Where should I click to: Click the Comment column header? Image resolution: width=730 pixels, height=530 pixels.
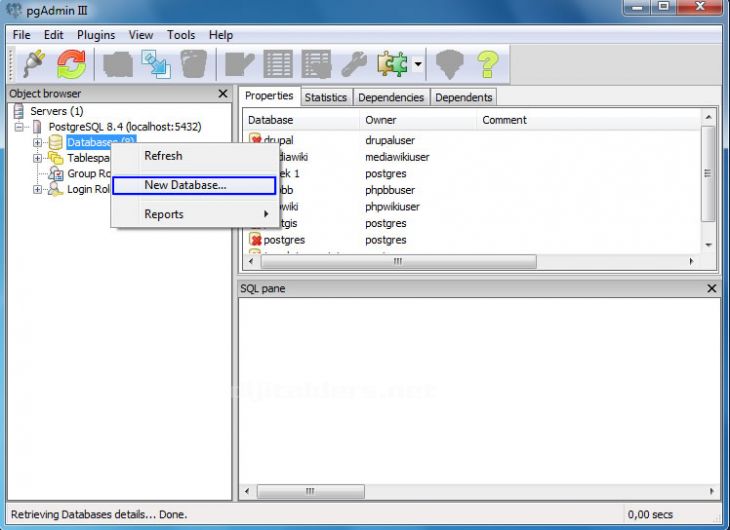(588, 120)
